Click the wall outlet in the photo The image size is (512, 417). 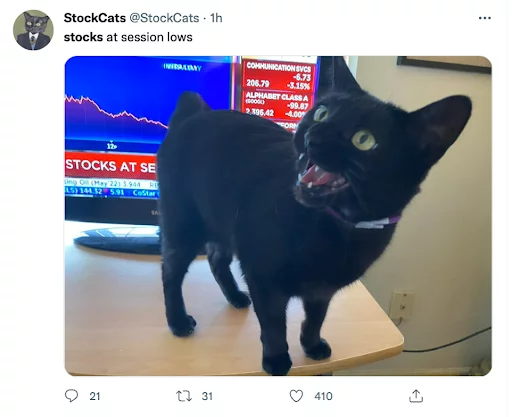pyautogui.click(x=401, y=305)
